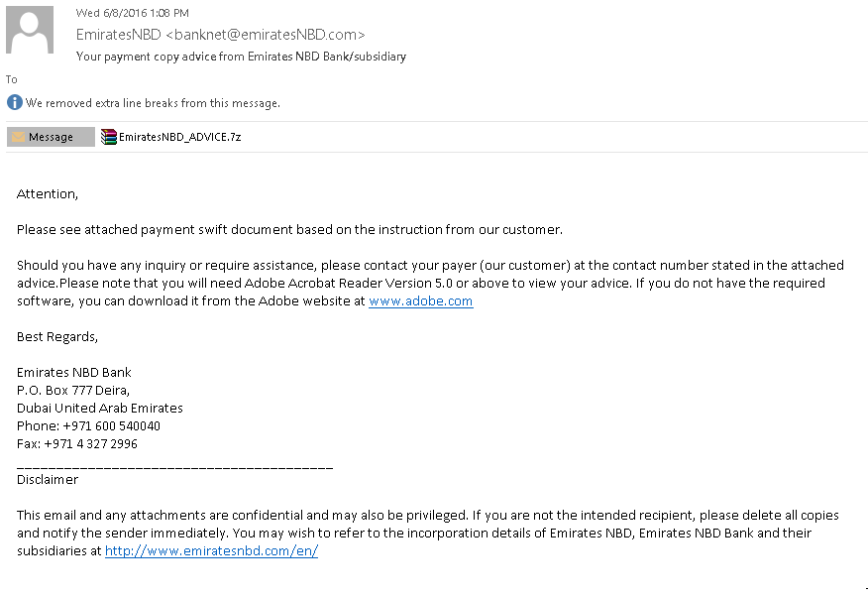The height and width of the screenshot is (596, 868).
Task: Click the 'P.O. Box 777 Deira' address line
Action: coord(73,391)
